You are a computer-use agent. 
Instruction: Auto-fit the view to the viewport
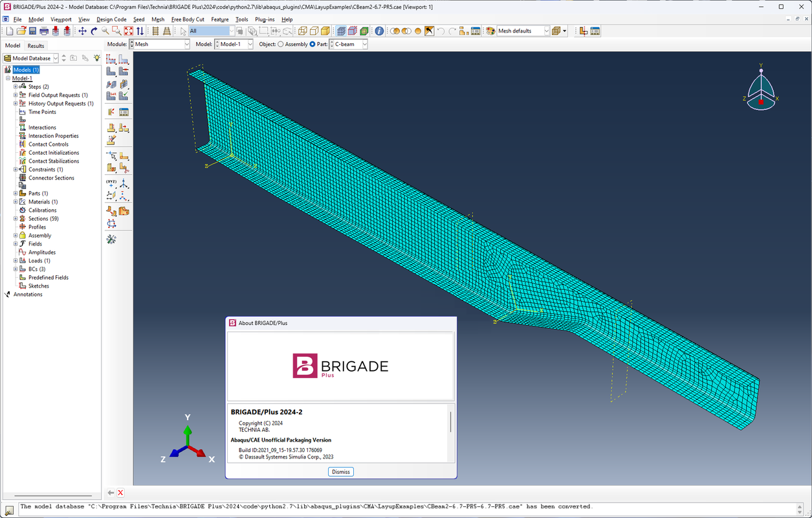click(x=129, y=30)
